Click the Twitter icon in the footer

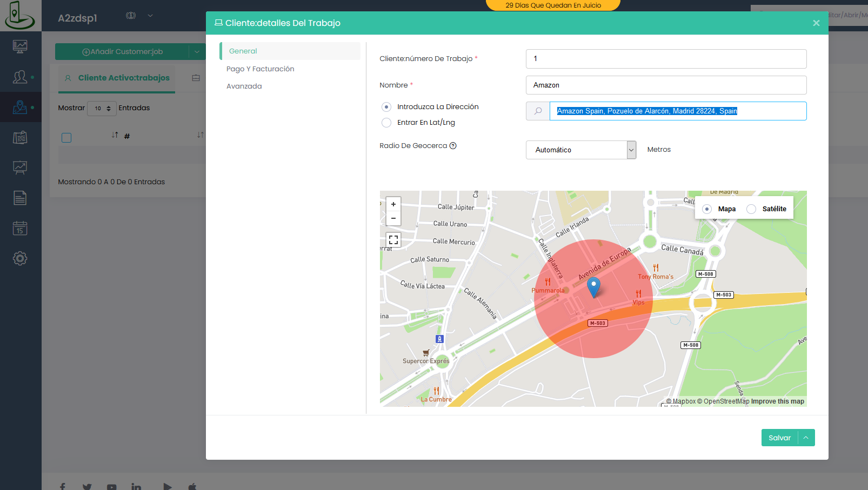coord(87,487)
